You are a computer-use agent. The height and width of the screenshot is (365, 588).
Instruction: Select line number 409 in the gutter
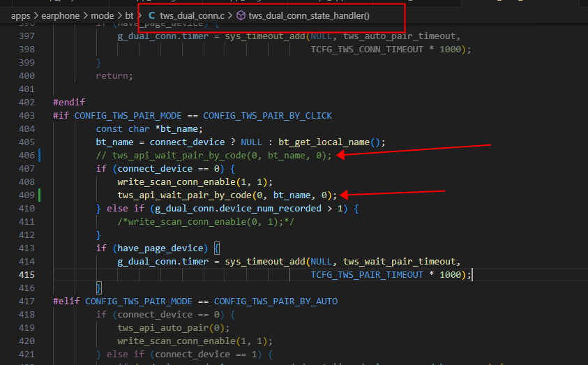pos(27,195)
